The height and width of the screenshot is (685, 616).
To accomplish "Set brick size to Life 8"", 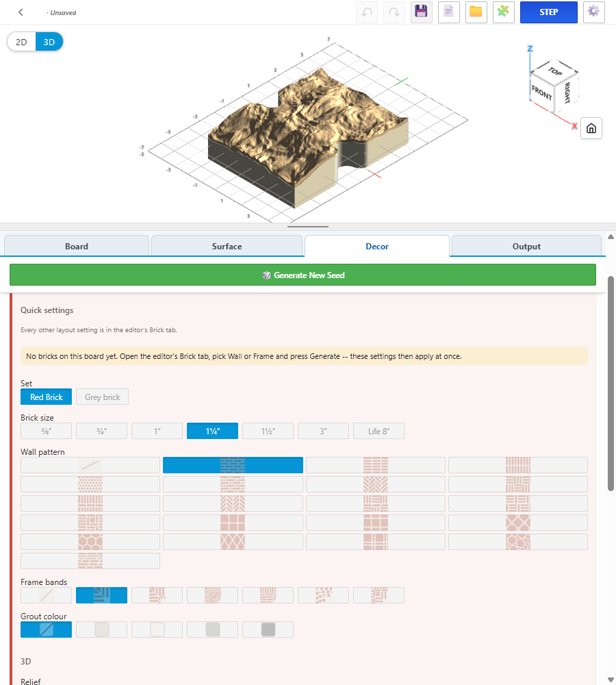I will (379, 431).
